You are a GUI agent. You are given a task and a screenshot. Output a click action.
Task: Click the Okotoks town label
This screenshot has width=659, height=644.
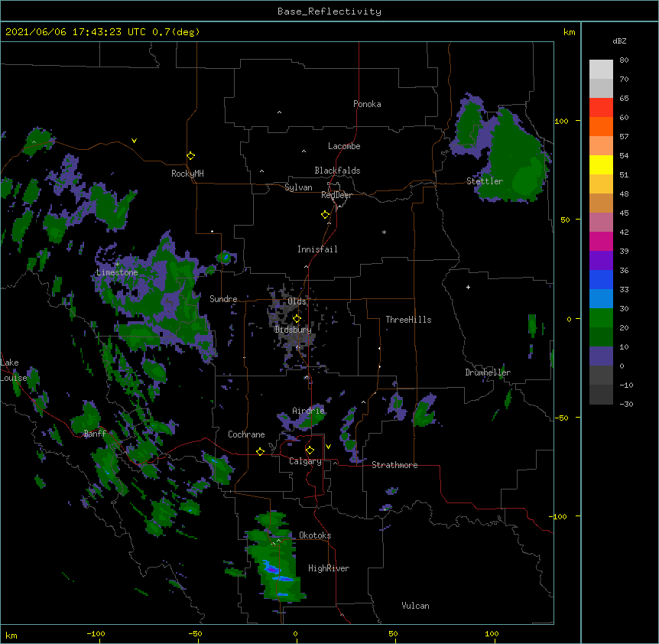tap(315, 535)
